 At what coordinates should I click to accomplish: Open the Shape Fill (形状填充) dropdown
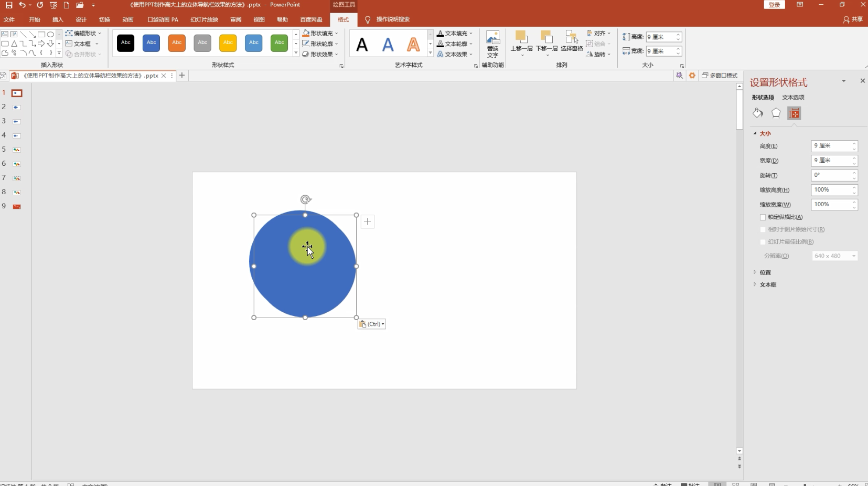tap(320, 33)
